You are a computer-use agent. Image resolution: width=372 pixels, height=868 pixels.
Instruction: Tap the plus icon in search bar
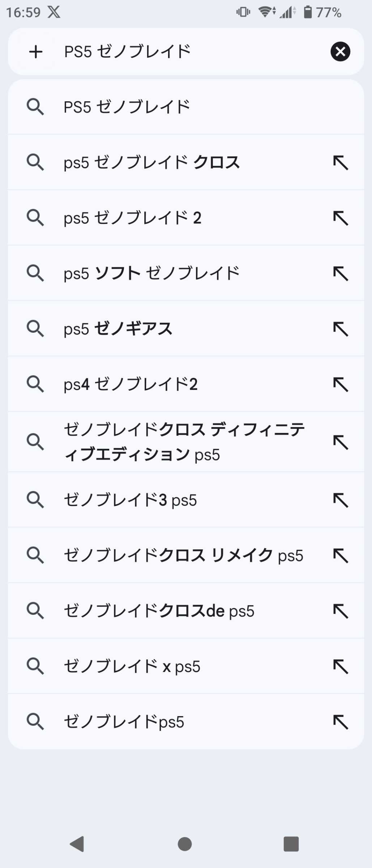pyautogui.click(x=36, y=52)
